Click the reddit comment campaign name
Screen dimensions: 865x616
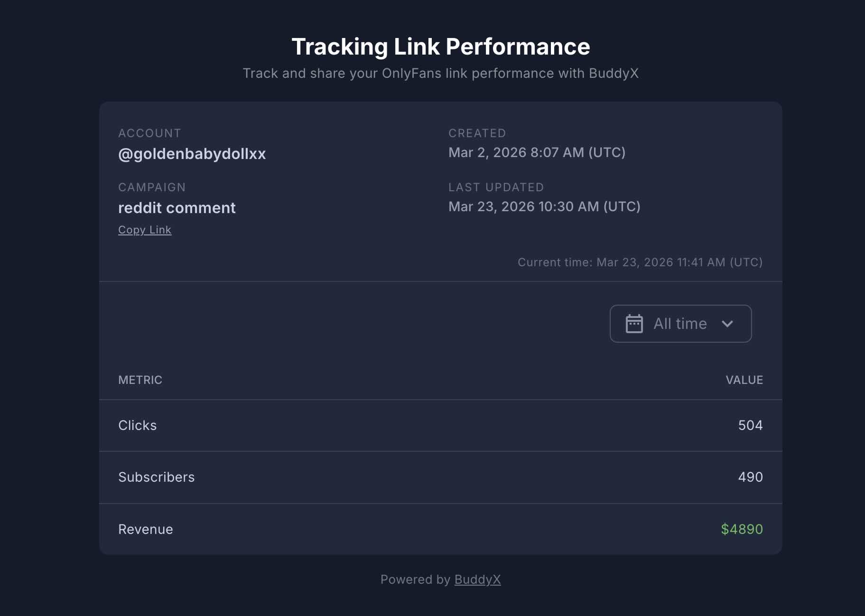pyautogui.click(x=177, y=208)
